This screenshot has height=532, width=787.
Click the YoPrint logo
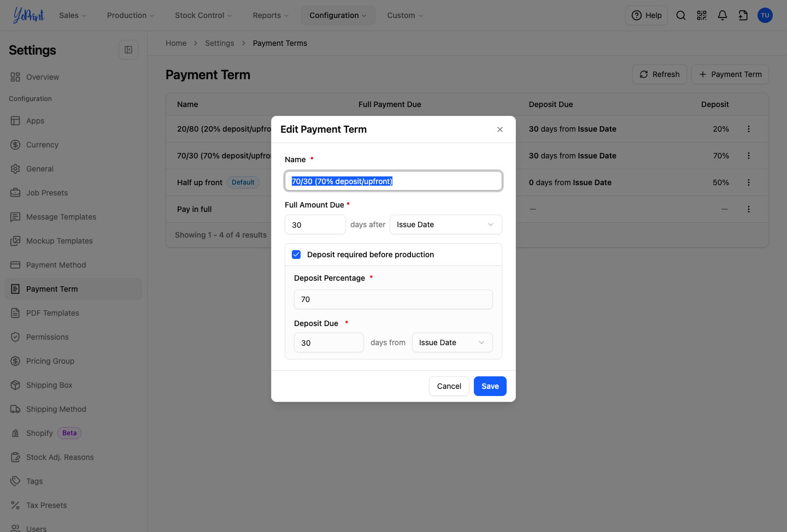(x=28, y=15)
